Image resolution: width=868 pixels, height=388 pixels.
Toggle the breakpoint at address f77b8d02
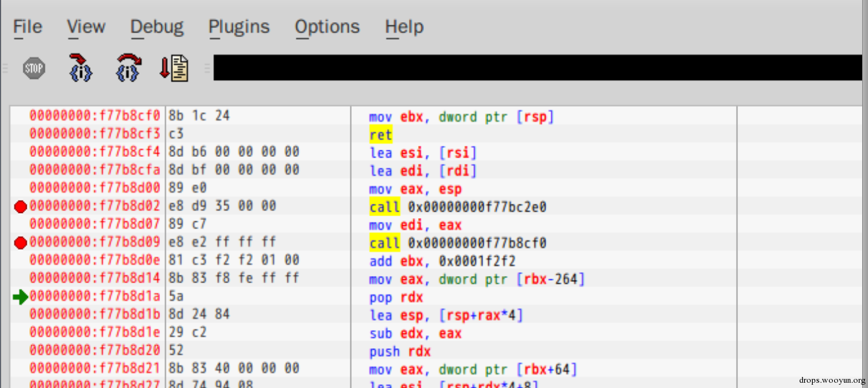[x=20, y=206]
